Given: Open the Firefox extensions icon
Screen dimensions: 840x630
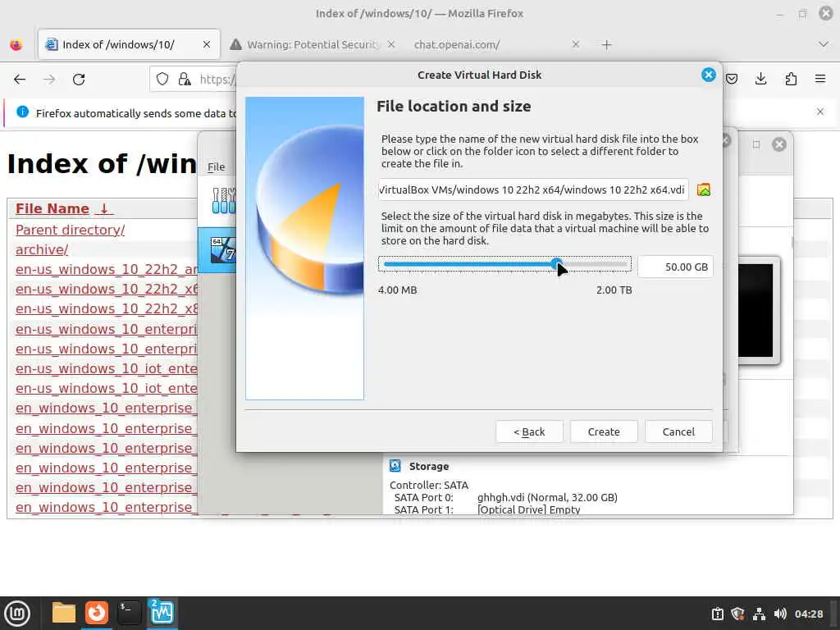Looking at the screenshot, I should tap(791, 80).
